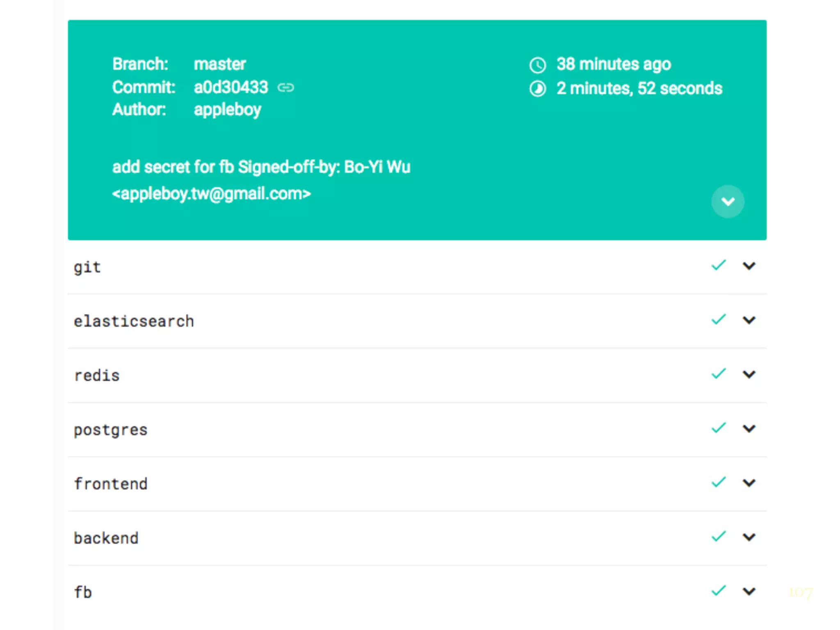This screenshot has height=630, width=840.
Task: Click the commit link icon beside a0d30433
Action: (x=285, y=87)
